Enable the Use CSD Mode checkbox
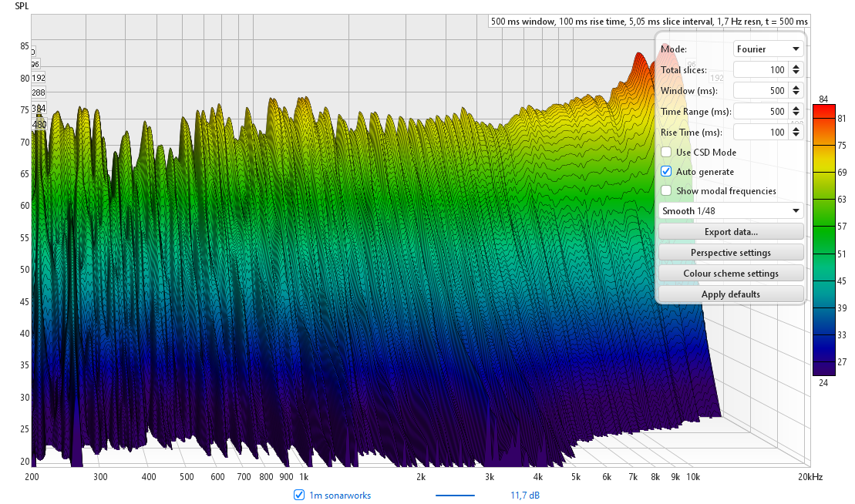 click(666, 152)
